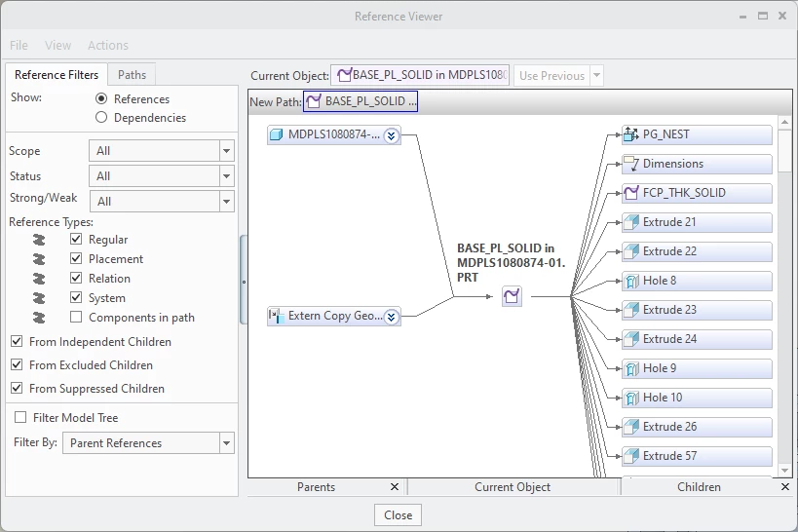Viewport: 798px width, 532px height.
Task: Click the left panel collapse handle
Action: [x=244, y=280]
